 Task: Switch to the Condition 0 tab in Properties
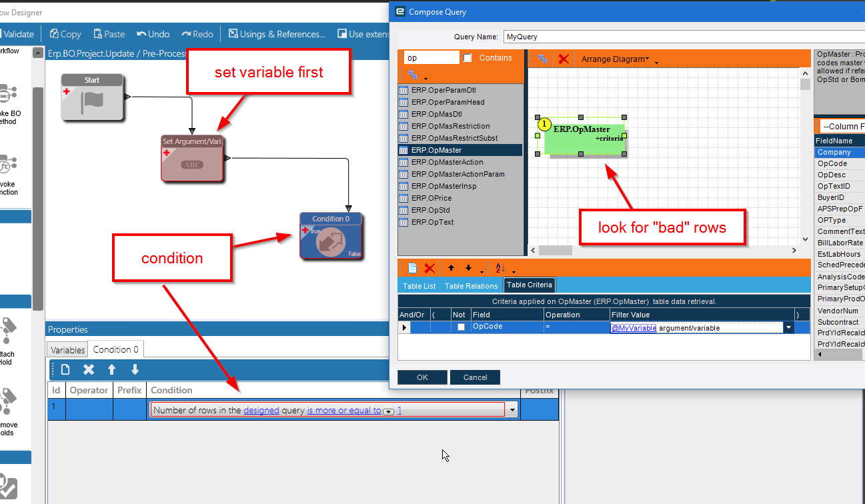click(116, 349)
